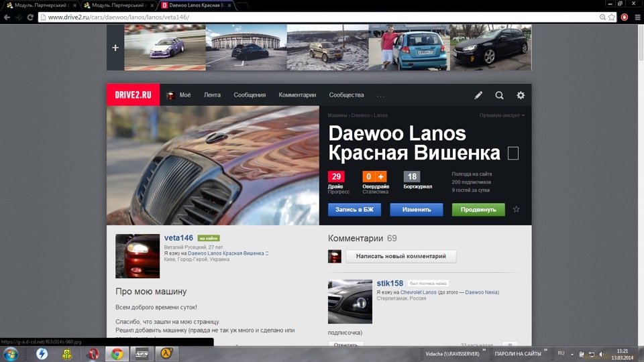Click the dark car at stadium thumbnail
The image size is (644, 362).
[x=246, y=48]
